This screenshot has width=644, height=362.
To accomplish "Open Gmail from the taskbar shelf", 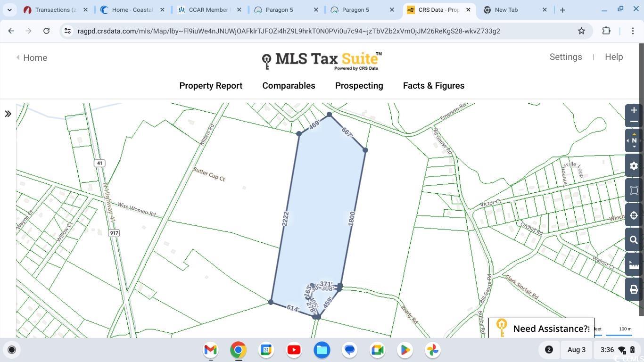I will 211,350.
